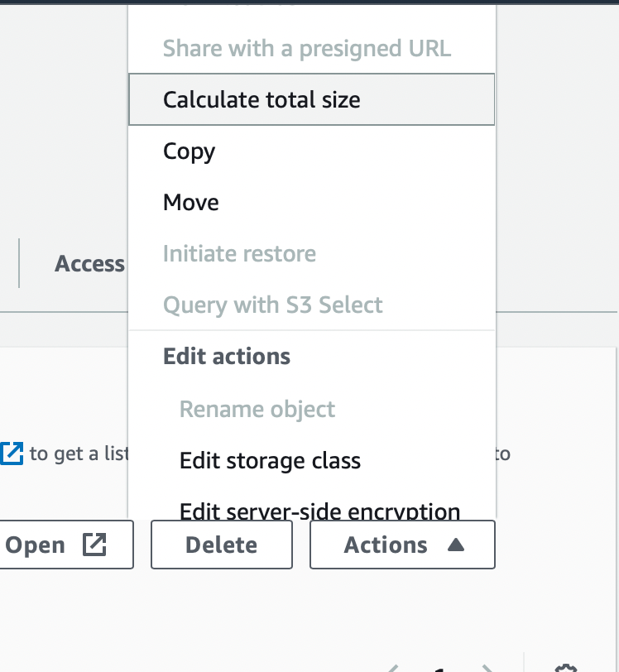
Task: Click the disabled Rename object entry
Action: [257, 409]
